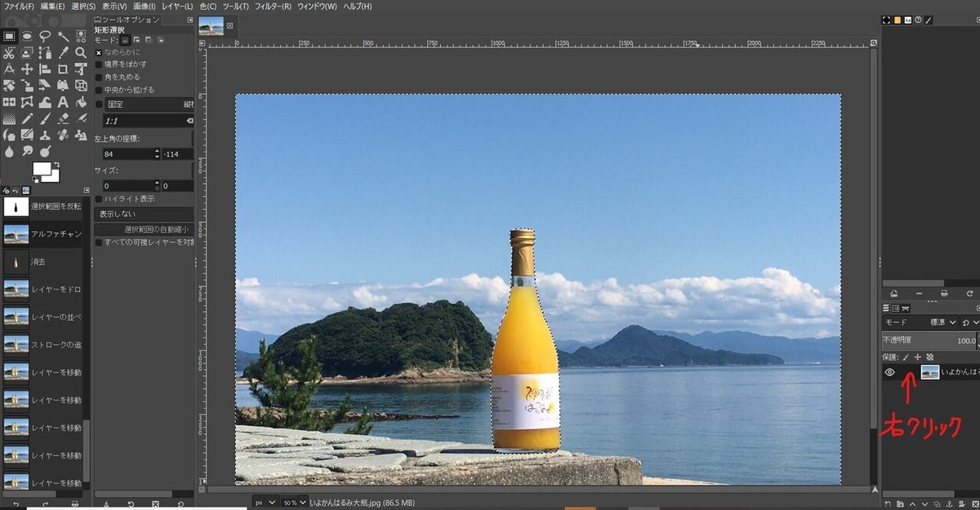Viewport: 980px width, 510px height.
Task: Select the Eraser tool
Action: (62, 118)
